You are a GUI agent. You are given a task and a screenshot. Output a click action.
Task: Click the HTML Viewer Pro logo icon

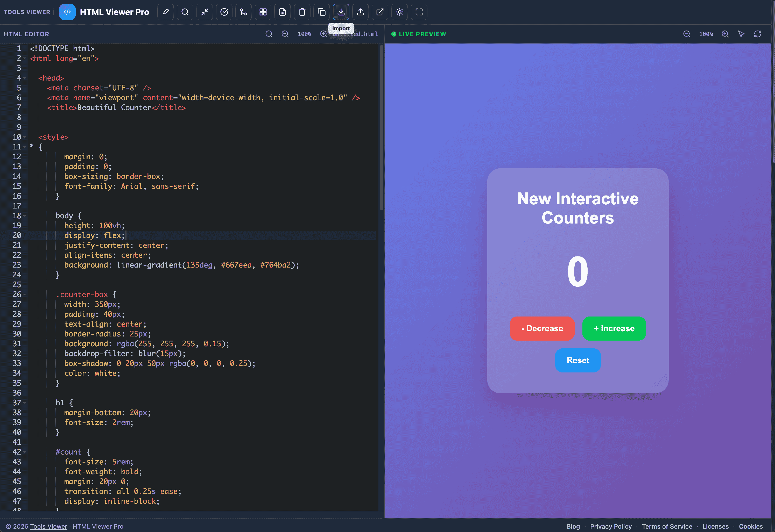click(67, 12)
